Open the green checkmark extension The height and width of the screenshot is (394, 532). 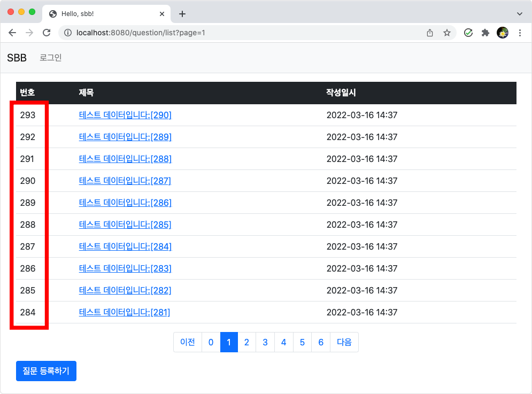pos(468,33)
